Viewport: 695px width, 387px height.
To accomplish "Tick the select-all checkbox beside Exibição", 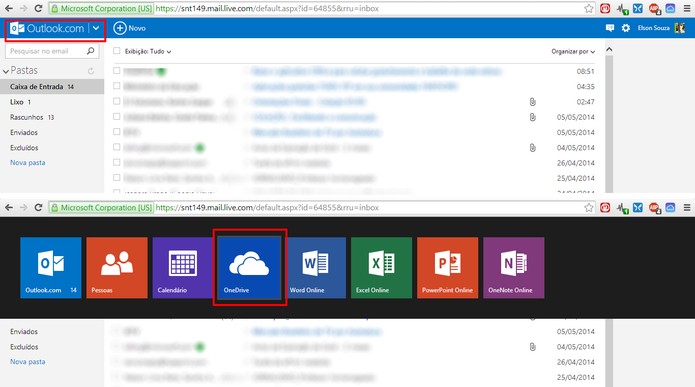I will coord(117,51).
